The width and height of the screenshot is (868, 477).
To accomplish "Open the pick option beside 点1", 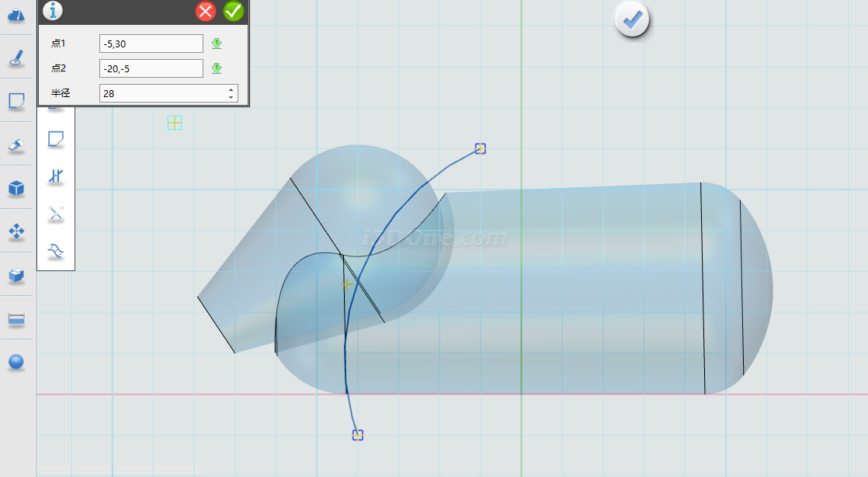I will point(217,44).
